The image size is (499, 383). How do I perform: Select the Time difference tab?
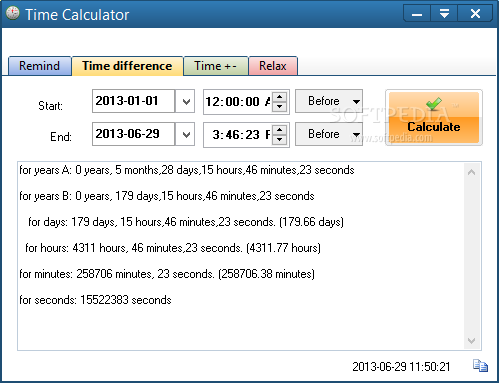(x=127, y=66)
